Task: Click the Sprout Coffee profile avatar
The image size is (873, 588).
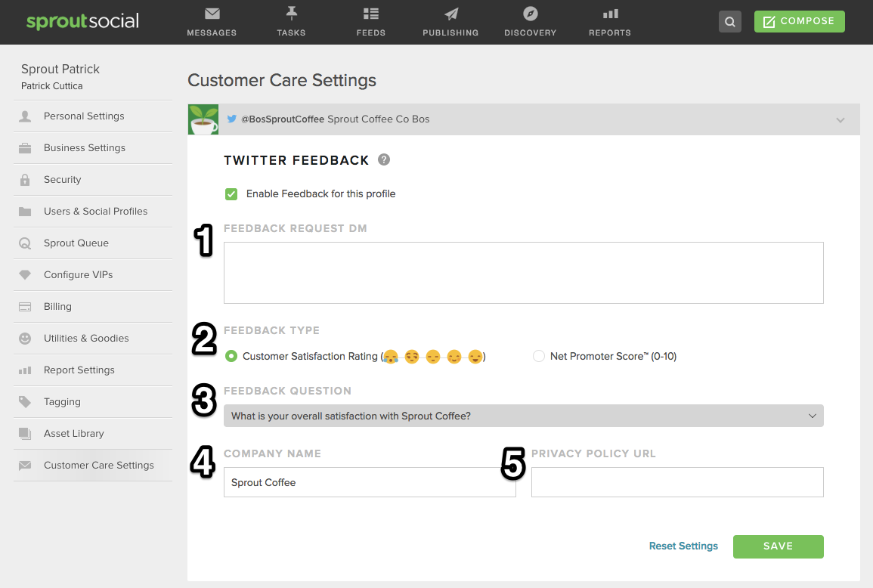Action: (203, 119)
